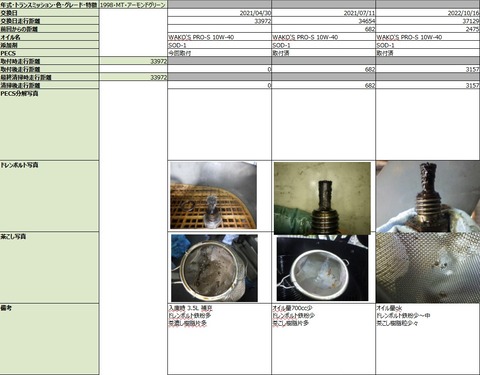
Task: Click the 2021/04/30 date cell
Action: (x=220, y=13)
